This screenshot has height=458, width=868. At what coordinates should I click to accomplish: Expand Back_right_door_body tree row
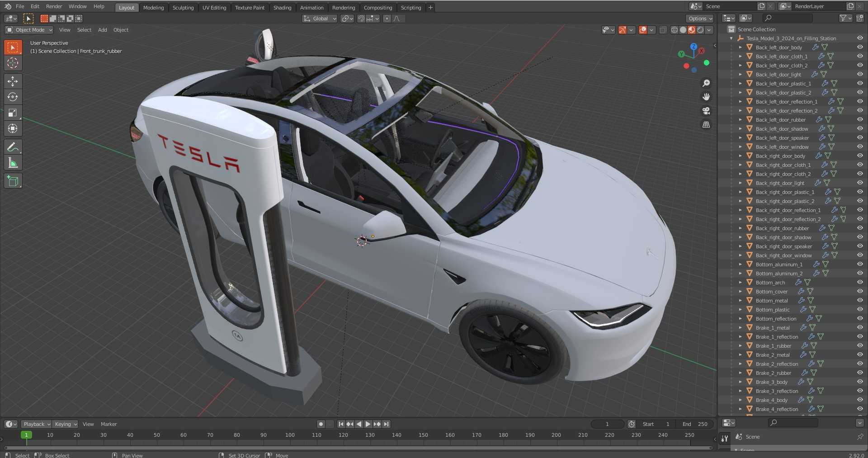click(x=740, y=156)
